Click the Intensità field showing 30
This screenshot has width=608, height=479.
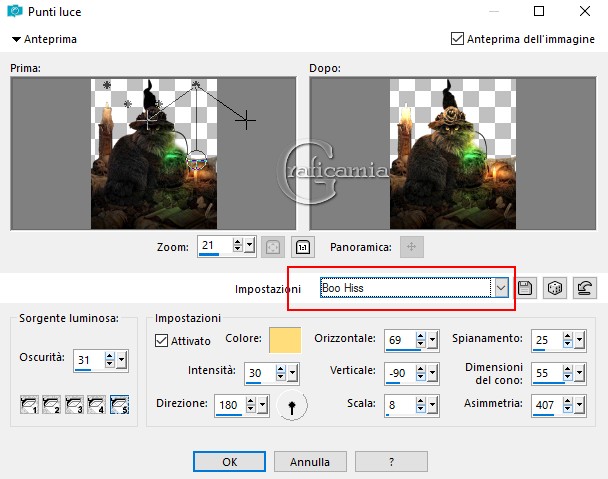click(260, 373)
